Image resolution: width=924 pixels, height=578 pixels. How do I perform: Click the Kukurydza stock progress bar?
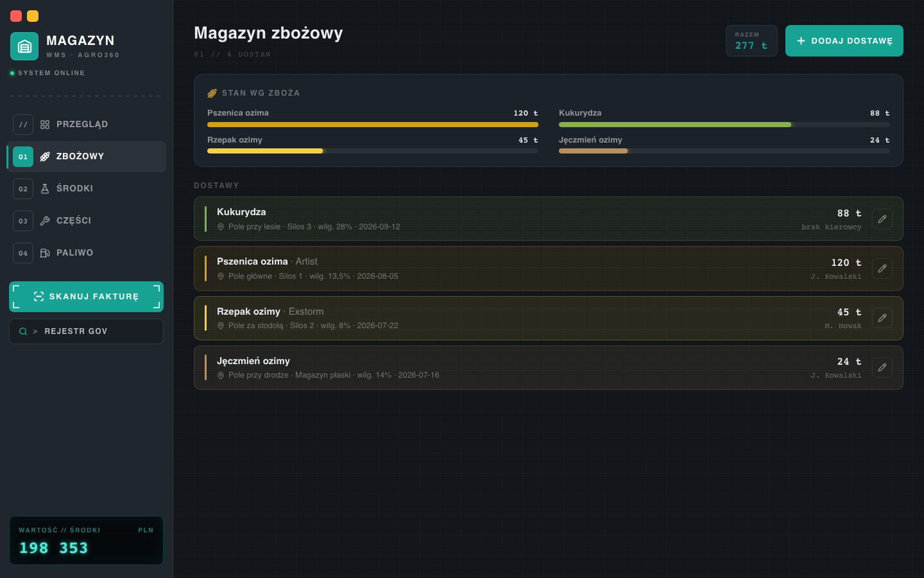point(724,125)
